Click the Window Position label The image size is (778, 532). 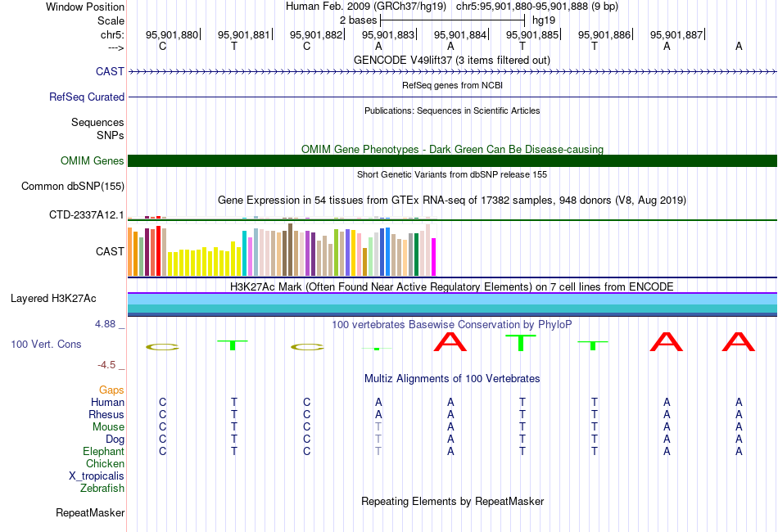[x=85, y=7]
